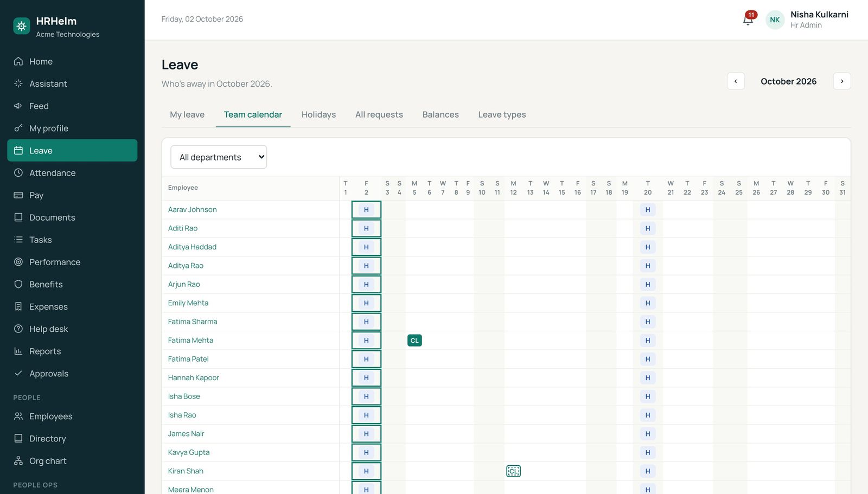The image size is (868, 494).
Task: Click Emily Mehta's holiday marker on 20th
Action: [648, 303]
